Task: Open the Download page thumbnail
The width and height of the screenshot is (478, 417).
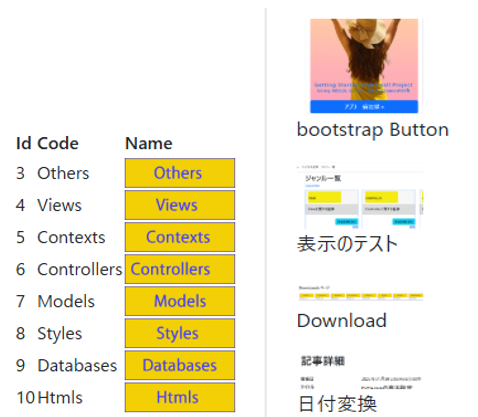Action: [x=360, y=293]
